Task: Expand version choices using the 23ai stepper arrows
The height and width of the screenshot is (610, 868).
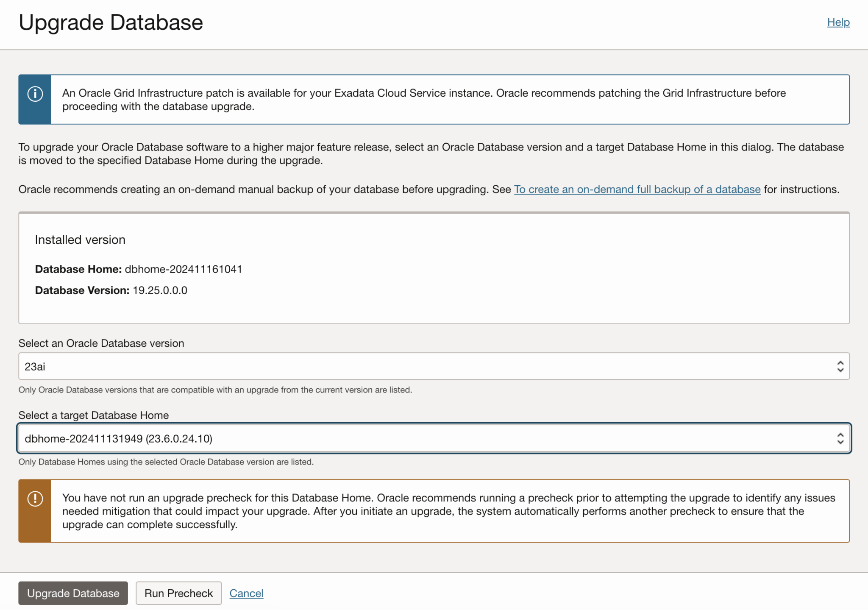Action: (x=840, y=366)
